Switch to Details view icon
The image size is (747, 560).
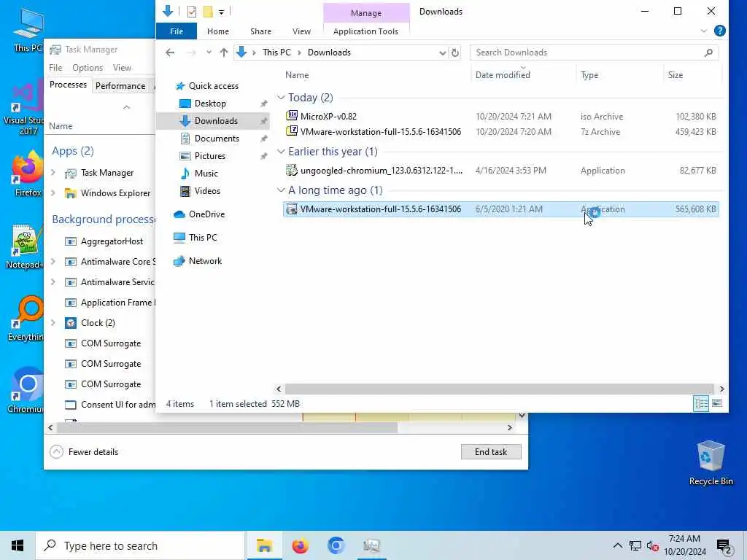tap(701, 404)
